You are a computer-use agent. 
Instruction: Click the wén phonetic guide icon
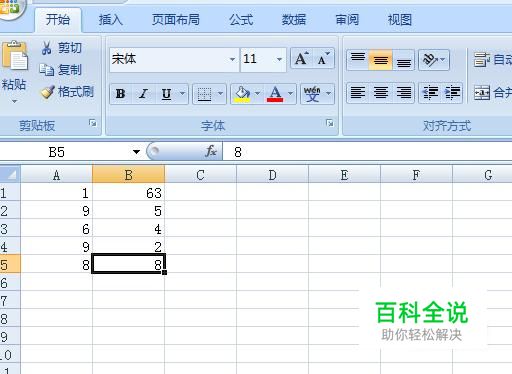click(x=312, y=94)
